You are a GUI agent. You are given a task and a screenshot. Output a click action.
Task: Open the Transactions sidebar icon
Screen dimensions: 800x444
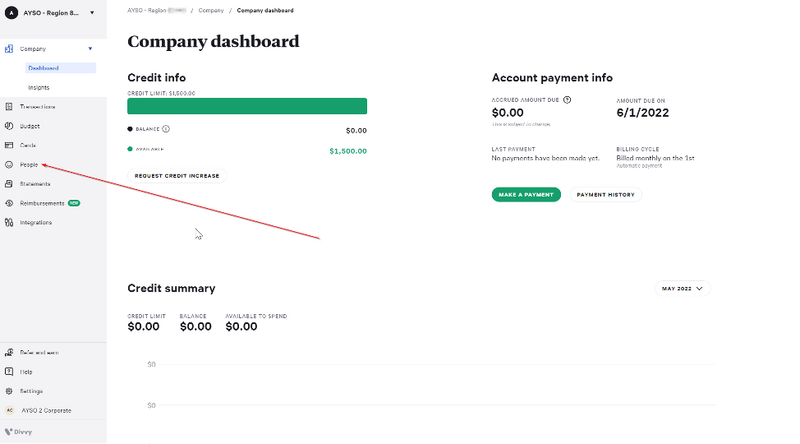coord(9,106)
